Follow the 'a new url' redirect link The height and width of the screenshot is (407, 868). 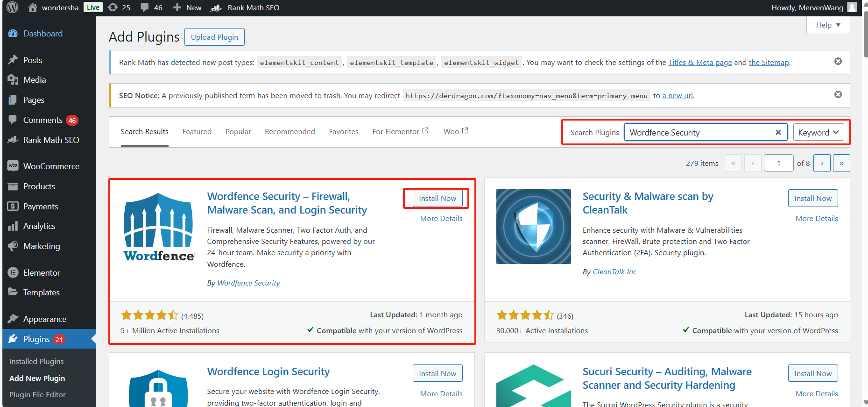[x=677, y=96]
